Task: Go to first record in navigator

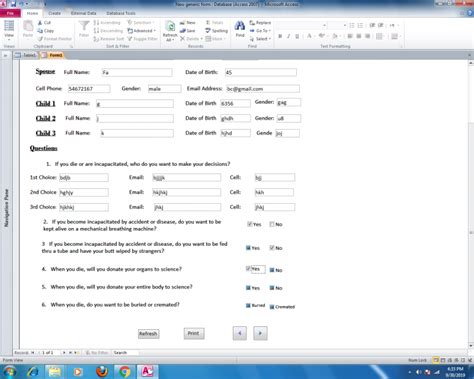Action: pos(33,352)
